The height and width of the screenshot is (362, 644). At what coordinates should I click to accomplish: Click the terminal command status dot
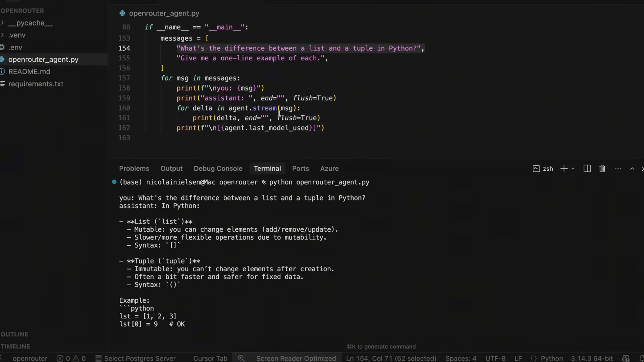(114, 182)
